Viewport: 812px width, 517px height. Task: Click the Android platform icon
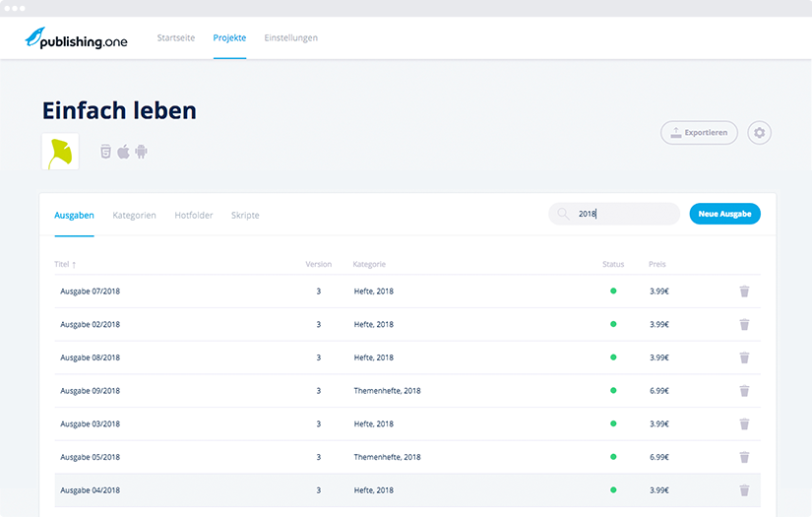(x=142, y=152)
